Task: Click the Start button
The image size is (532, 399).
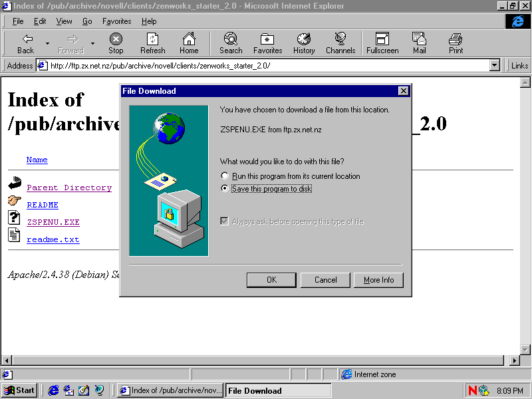Action: pyautogui.click(x=19, y=390)
